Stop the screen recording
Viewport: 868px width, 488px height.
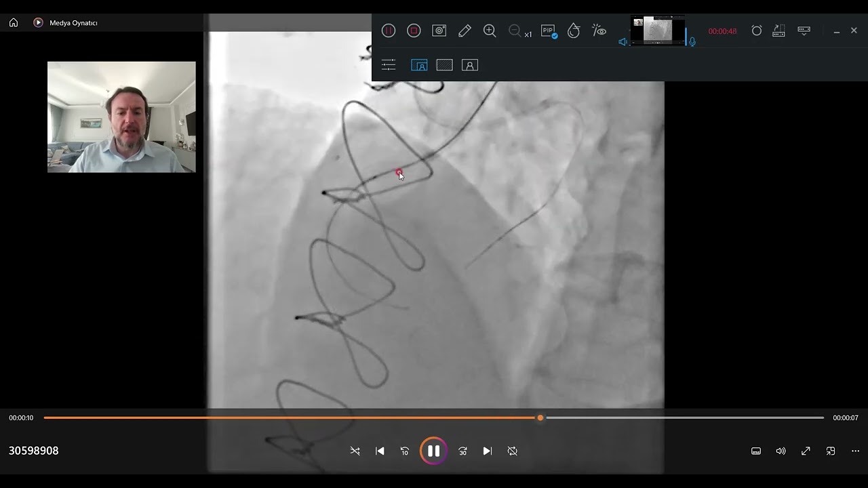(414, 30)
